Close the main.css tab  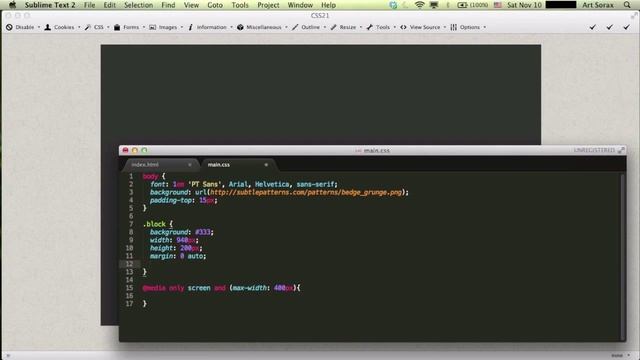(x=266, y=164)
